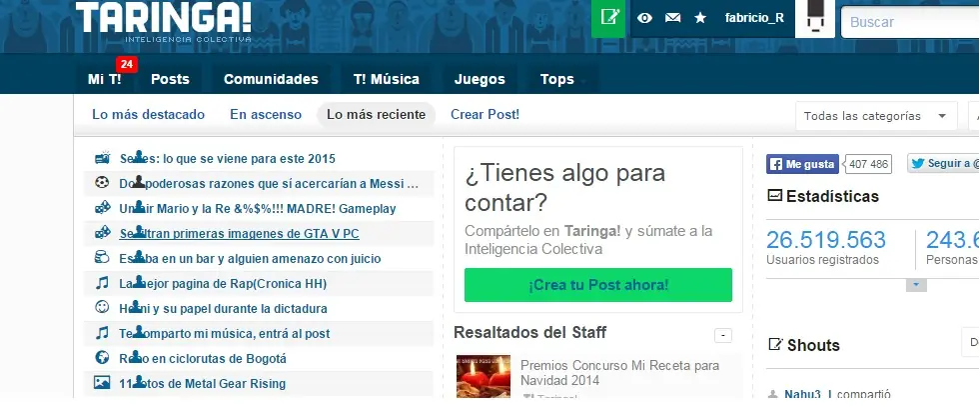Open post poderosas razones acercarían a Messi
Image resolution: width=980 pixels, height=407 pixels.
(269, 184)
